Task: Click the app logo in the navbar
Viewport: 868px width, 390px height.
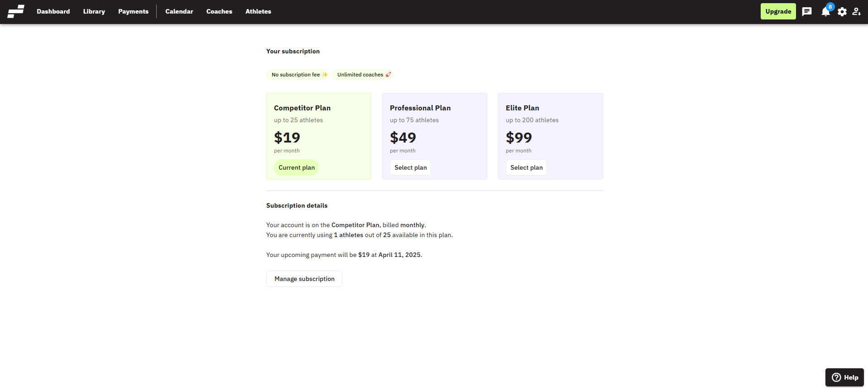Action: point(16,11)
